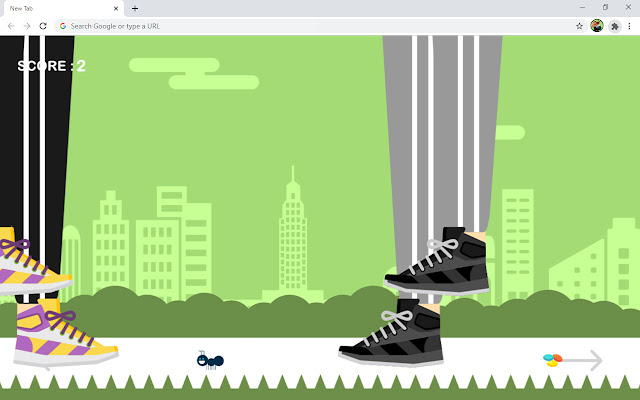Bookmark this tab with the star icon
The image size is (640, 400).
[x=579, y=26]
